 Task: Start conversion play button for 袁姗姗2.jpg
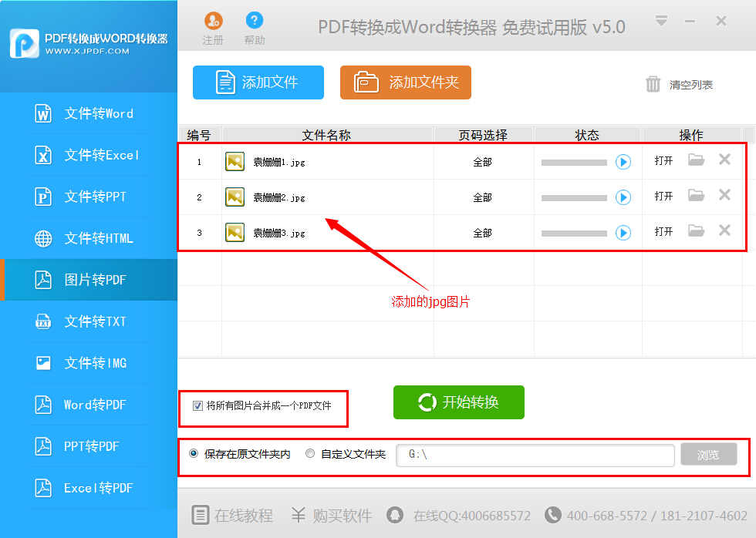[x=623, y=197]
